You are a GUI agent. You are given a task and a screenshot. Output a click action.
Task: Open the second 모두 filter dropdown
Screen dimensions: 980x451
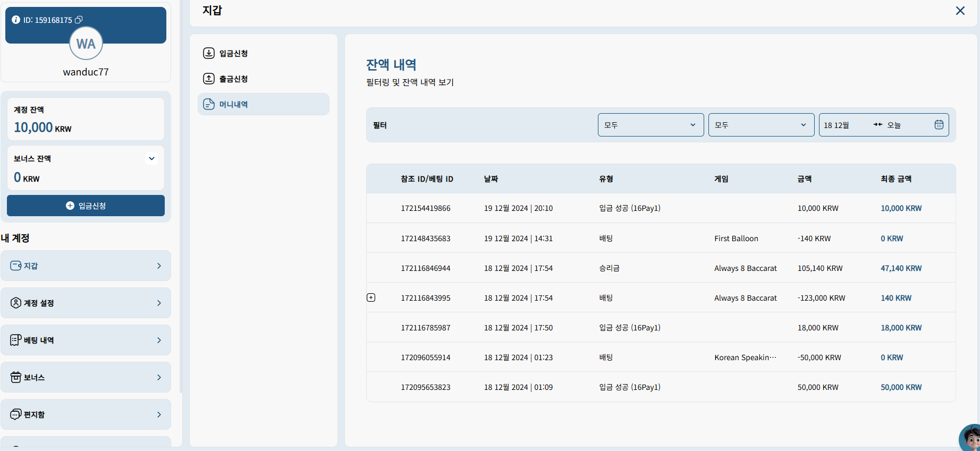pos(762,125)
